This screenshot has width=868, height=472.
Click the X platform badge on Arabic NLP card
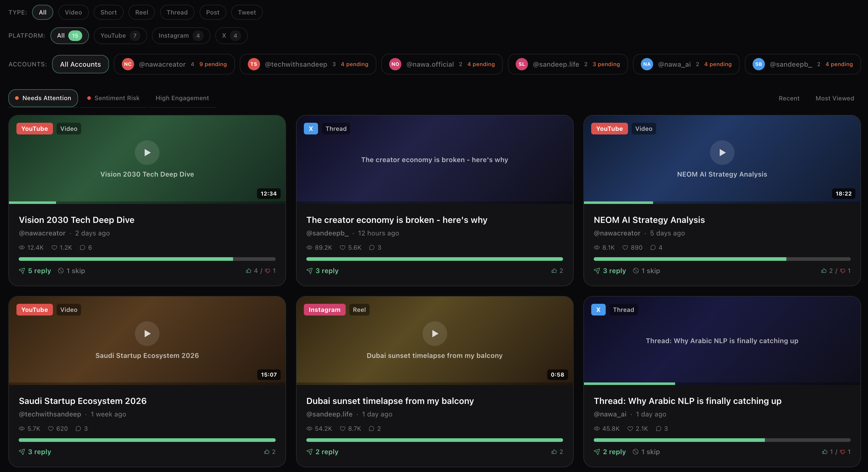point(598,309)
